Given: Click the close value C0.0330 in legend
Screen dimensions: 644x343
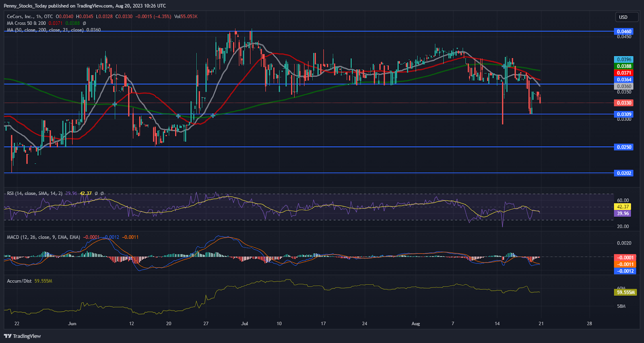Looking at the screenshot, I should [124, 17].
